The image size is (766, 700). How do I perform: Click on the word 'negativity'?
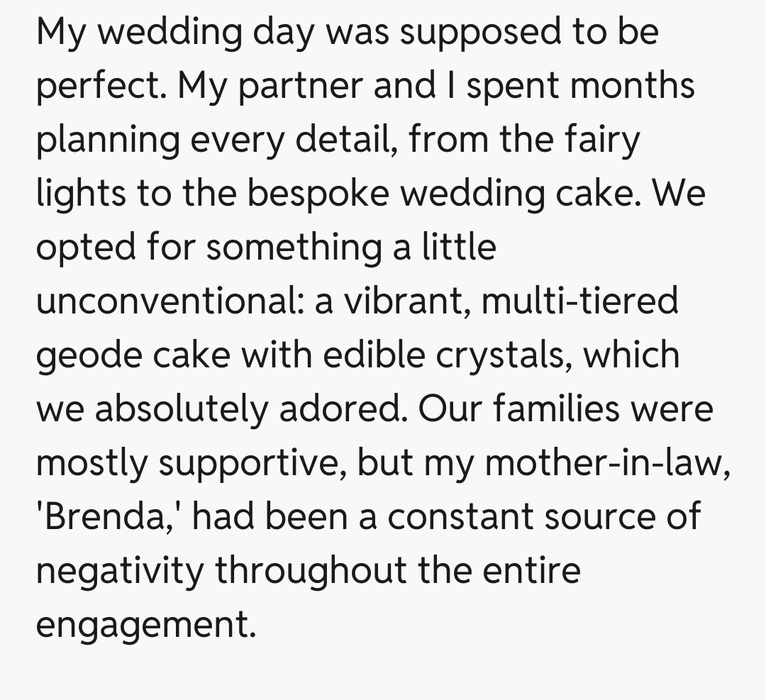(x=119, y=571)
